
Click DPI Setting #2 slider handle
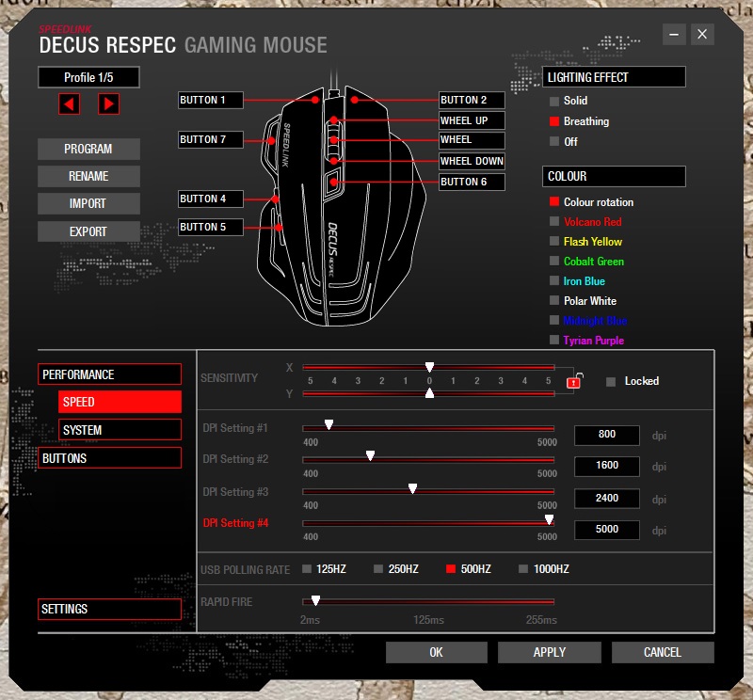(x=370, y=455)
